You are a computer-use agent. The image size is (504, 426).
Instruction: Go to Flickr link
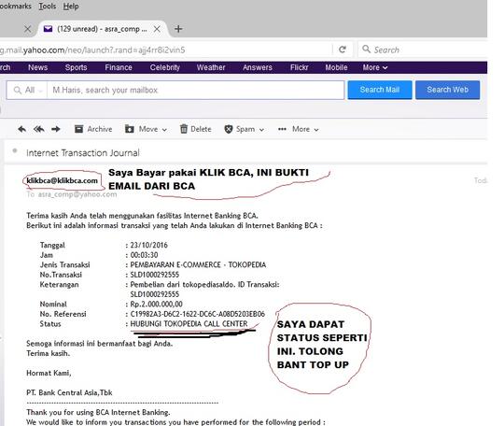(x=299, y=67)
